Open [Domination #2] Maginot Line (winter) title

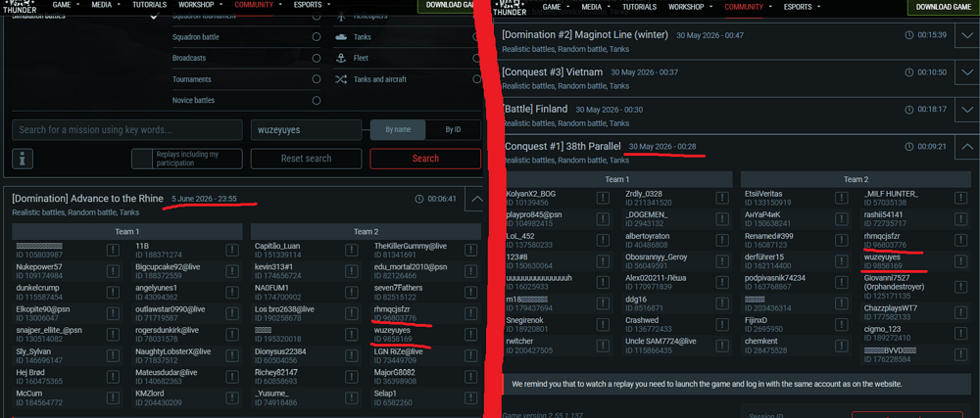[585, 35]
